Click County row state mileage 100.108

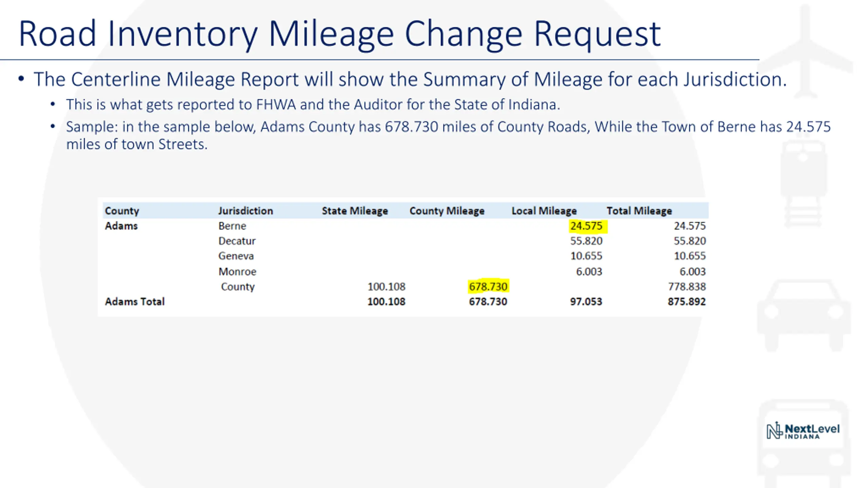[x=387, y=287]
